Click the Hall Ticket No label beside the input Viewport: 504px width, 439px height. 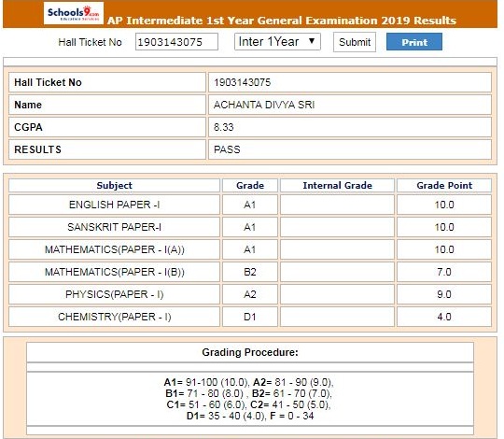tap(90, 42)
